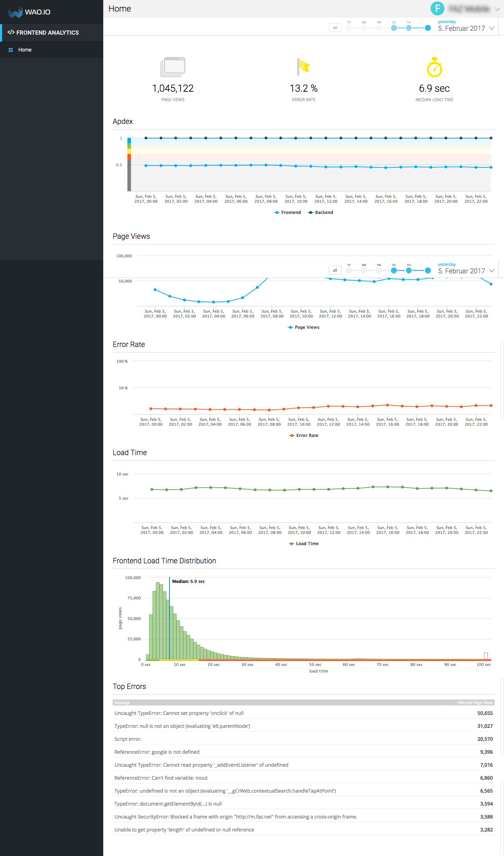This screenshot has width=504, height=856.
Task: Click error row "Cannot set property 'onclick' of null"
Action: point(303,713)
